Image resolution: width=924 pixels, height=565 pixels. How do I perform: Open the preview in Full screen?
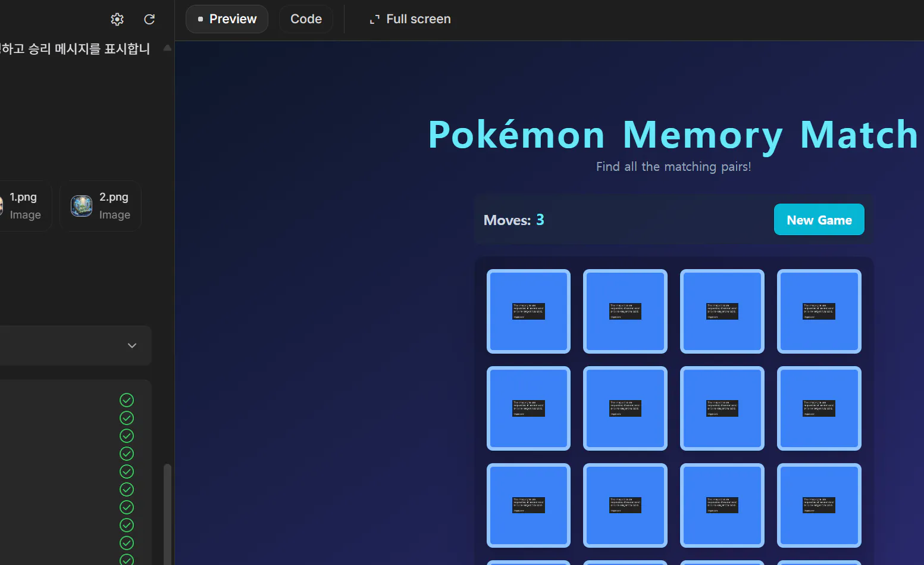click(x=410, y=19)
